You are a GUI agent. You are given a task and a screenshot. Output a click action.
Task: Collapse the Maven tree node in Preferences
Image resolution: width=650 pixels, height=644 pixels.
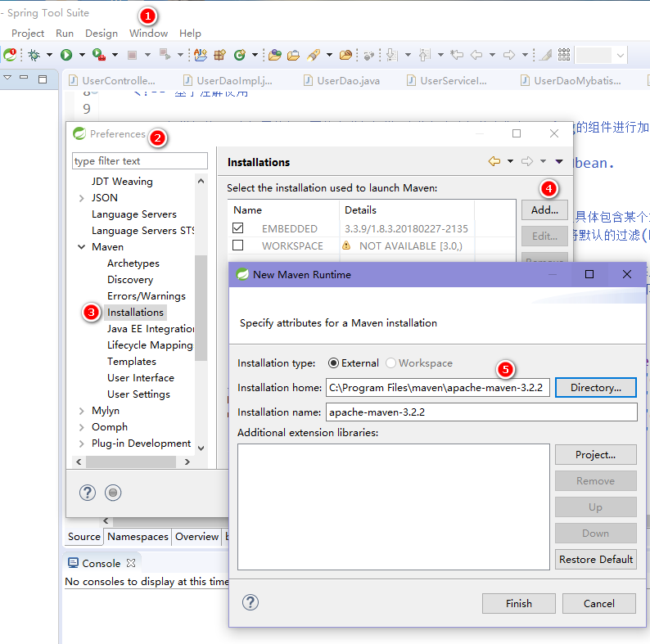tap(82, 247)
